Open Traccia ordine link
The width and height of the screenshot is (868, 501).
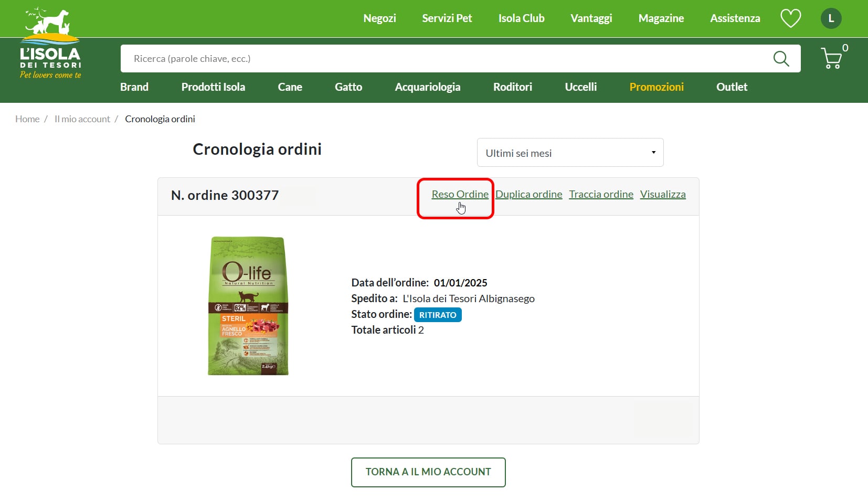click(601, 195)
